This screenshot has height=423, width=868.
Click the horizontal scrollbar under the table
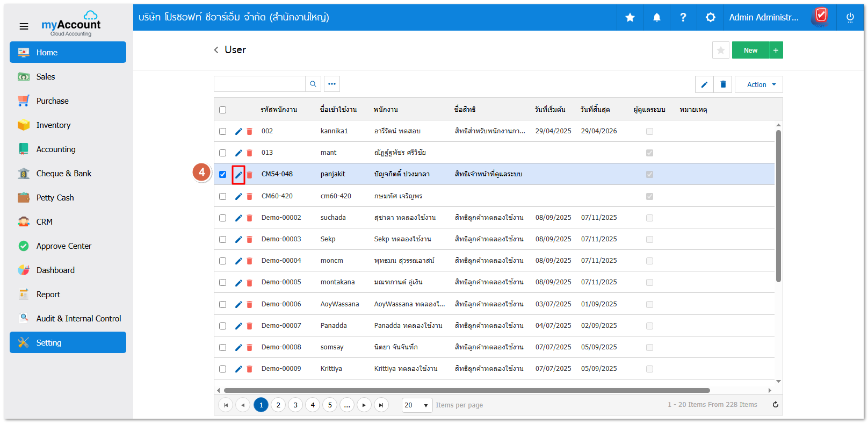click(466, 391)
